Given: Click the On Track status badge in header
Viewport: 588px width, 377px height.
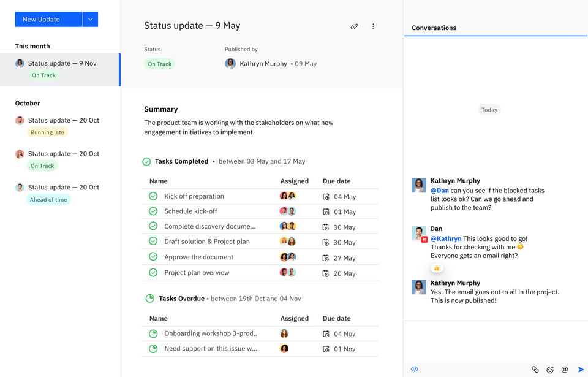Looking at the screenshot, I should pos(160,64).
